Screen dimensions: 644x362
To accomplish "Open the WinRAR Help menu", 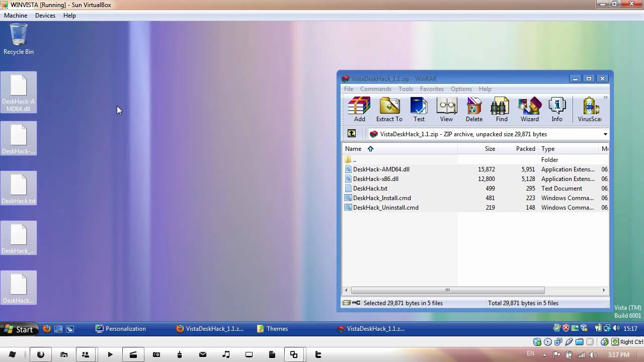I will [485, 89].
